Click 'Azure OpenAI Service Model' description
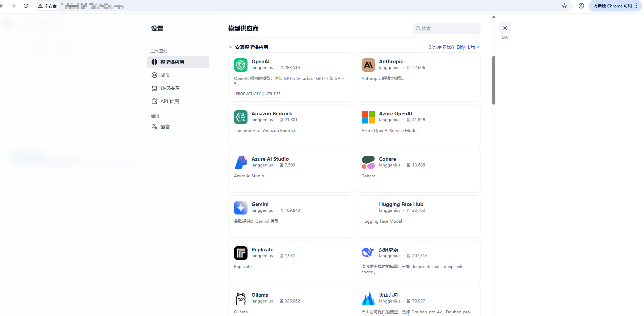644x316 pixels. click(x=389, y=131)
